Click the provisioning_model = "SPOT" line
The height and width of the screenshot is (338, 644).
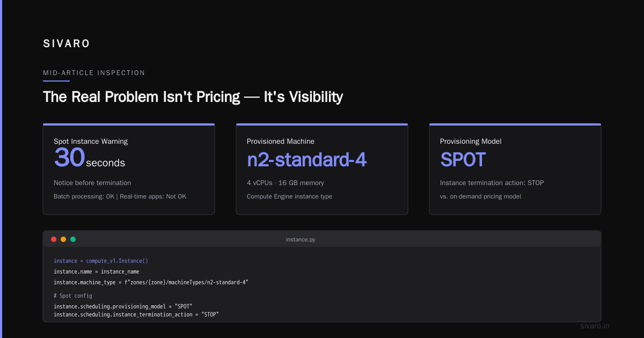[x=123, y=306]
